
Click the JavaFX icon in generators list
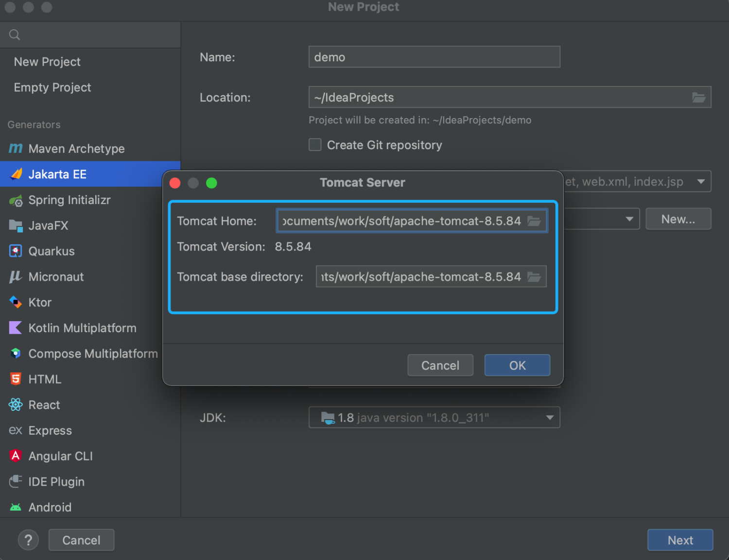click(x=16, y=225)
